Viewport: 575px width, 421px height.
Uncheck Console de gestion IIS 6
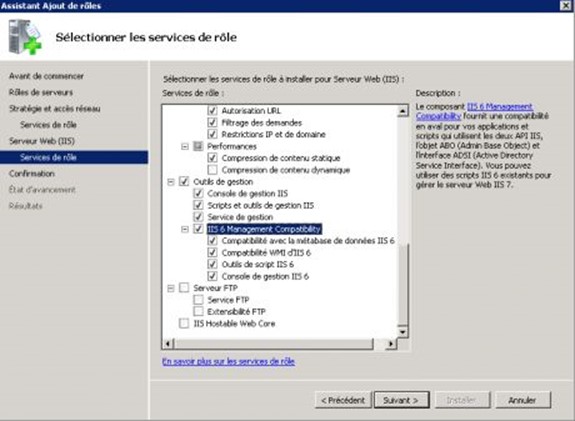[x=212, y=276]
